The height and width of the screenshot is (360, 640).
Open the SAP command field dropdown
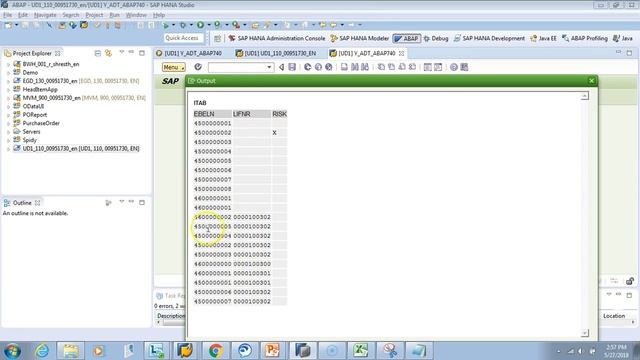(269, 67)
